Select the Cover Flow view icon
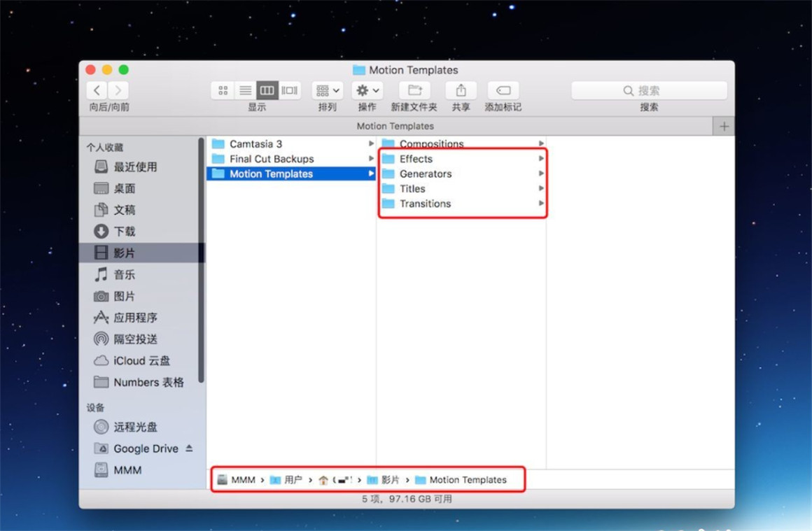The image size is (812, 531). coord(289,90)
